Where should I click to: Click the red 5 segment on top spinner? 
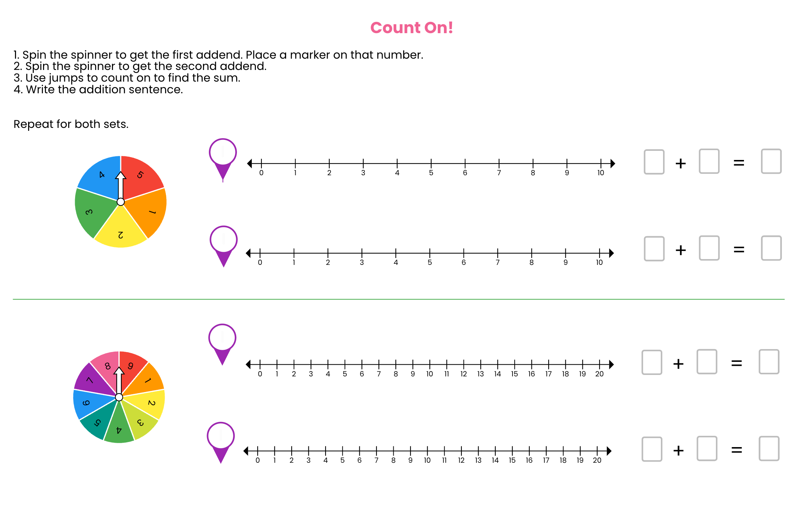(x=141, y=176)
